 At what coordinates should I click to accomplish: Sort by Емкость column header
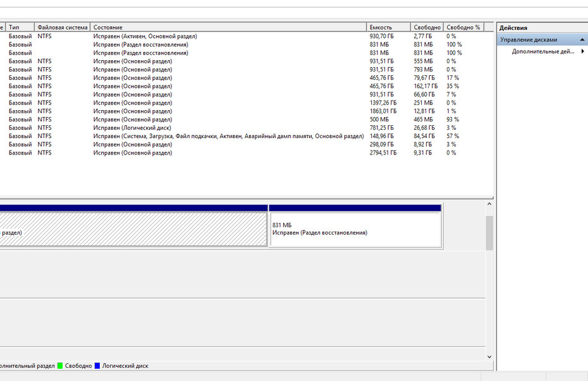click(388, 27)
